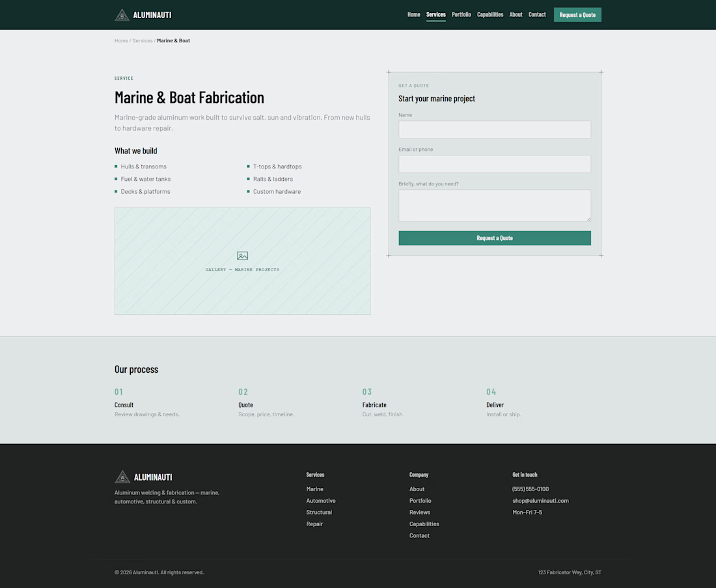Open About in top navigation
The image size is (716, 588).
tap(516, 14)
